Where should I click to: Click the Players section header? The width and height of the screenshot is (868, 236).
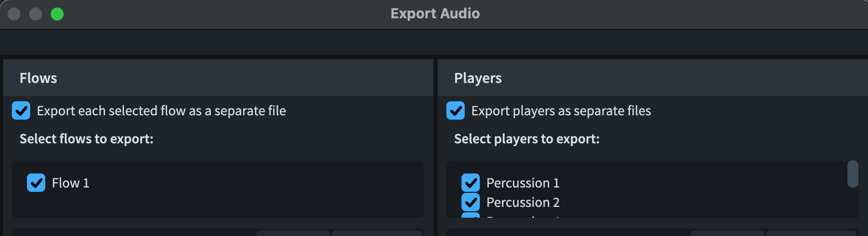click(x=478, y=78)
